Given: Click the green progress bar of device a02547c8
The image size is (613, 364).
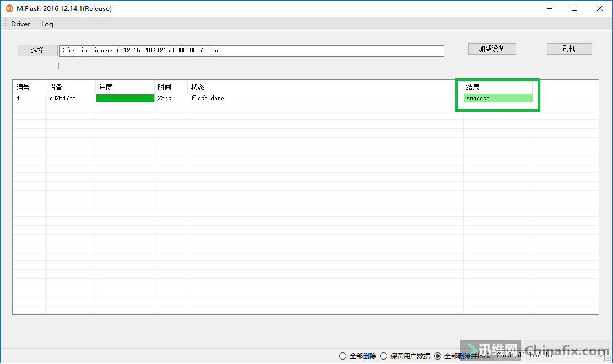Looking at the screenshot, I should point(125,97).
